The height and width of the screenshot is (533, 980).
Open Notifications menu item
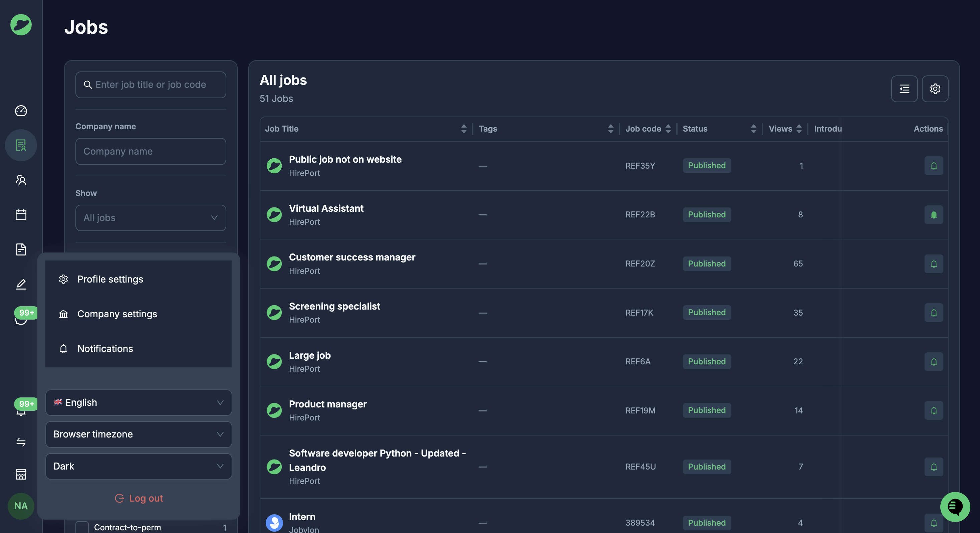click(139, 348)
